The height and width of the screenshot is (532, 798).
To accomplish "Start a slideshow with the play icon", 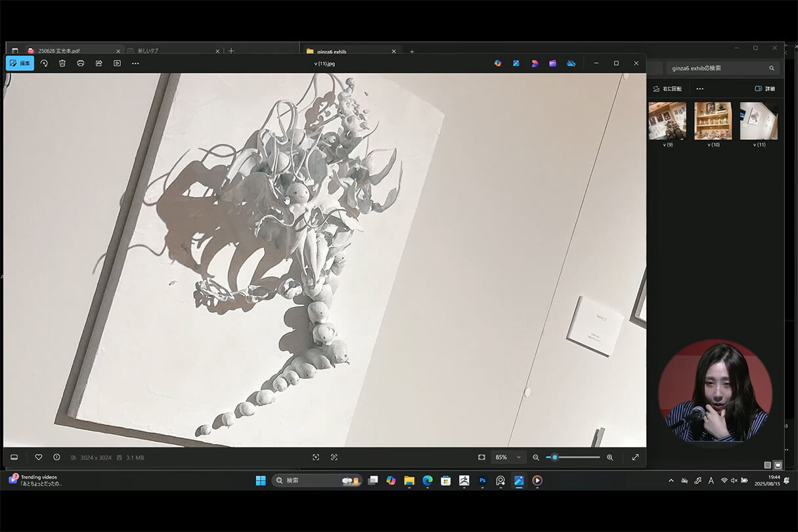I will click(118, 63).
